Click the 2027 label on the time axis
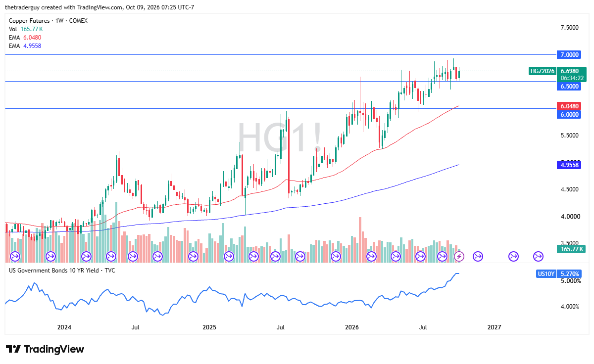Image resolution: width=594 pixels, height=364 pixels. click(494, 327)
